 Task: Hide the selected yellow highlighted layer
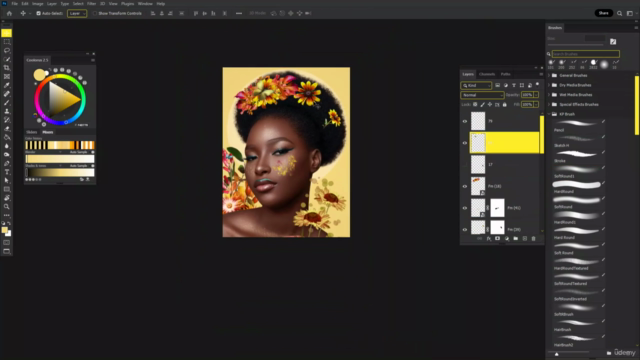[464, 143]
